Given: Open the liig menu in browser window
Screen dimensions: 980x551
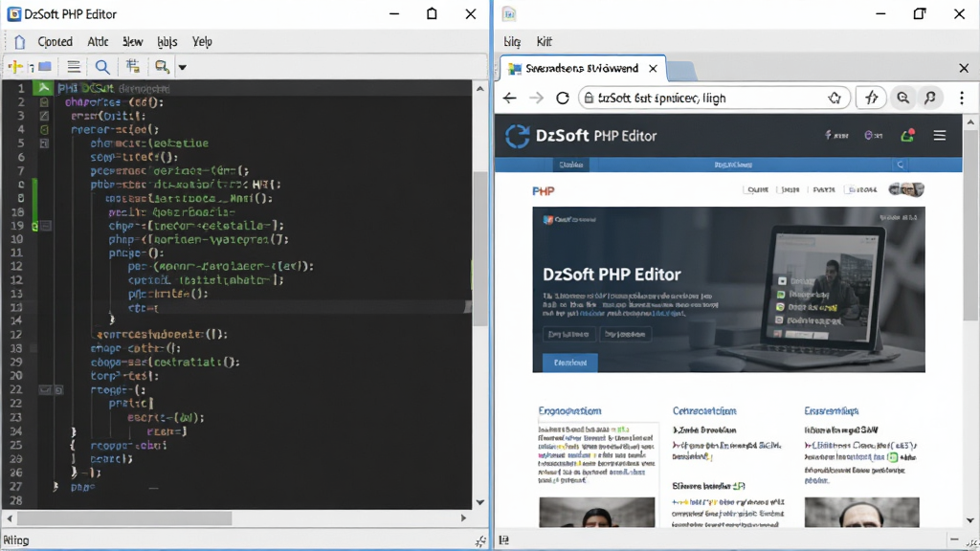Looking at the screenshot, I should [512, 42].
